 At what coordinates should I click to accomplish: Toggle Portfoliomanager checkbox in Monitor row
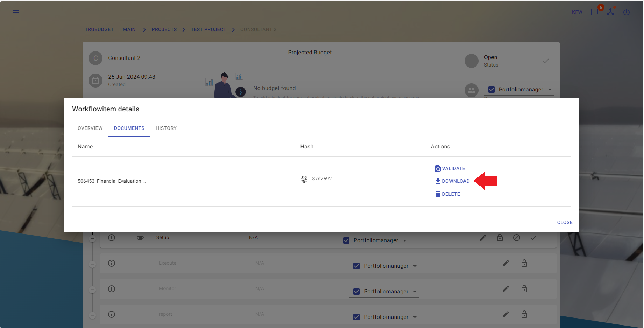coord(356,292)
